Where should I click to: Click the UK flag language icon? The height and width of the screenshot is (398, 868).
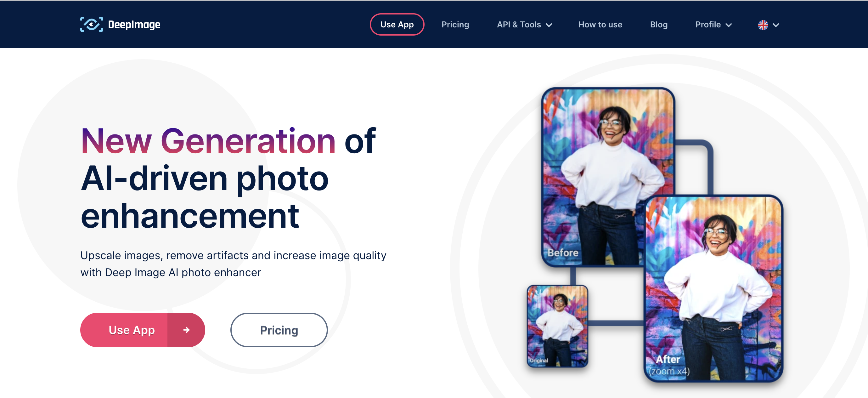click(763, 25)
